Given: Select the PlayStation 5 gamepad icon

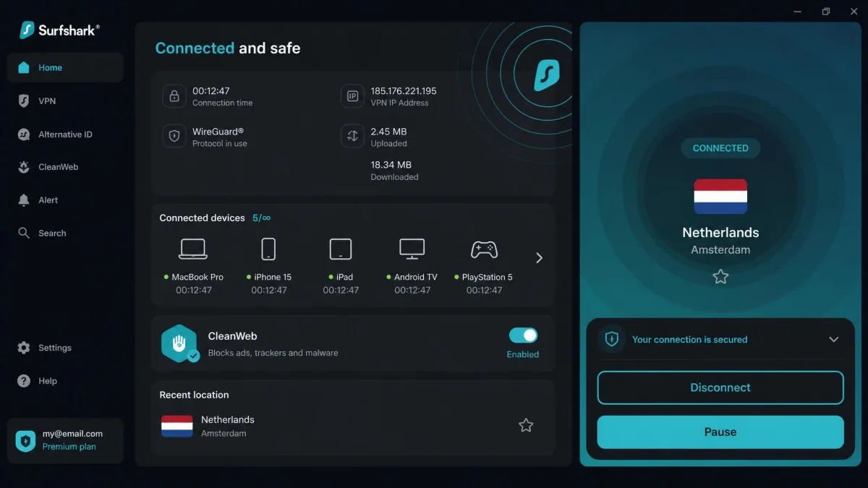Looking at the screenshot, I should coord(484,249).
